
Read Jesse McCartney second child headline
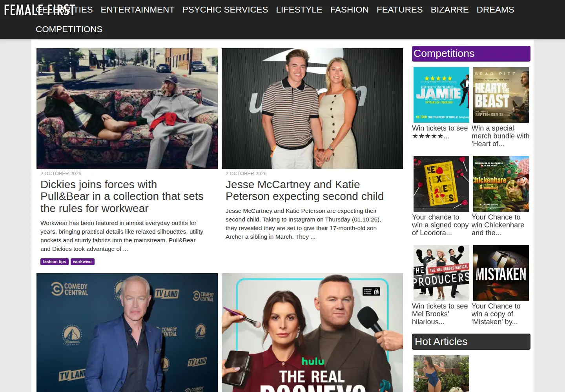pos(304,191)
